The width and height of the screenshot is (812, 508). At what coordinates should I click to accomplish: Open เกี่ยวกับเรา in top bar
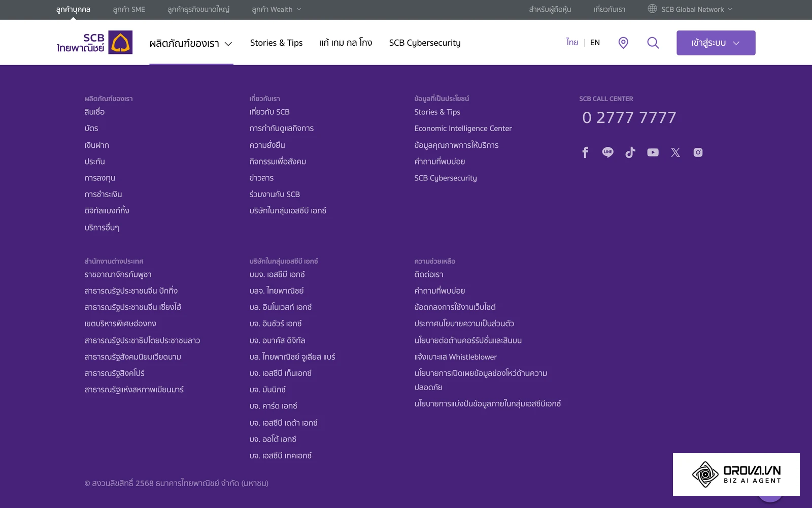(x=610, y=9)
